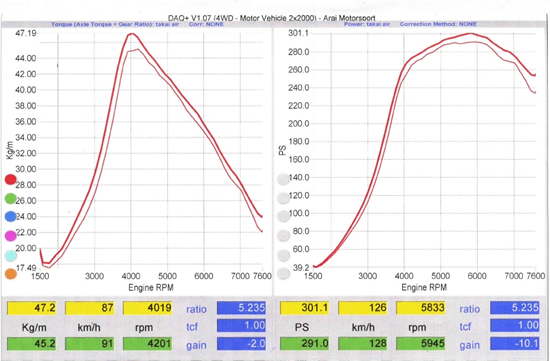
Task: Click the 'Torque (Axle Torque ÷ Gear Ratio): takai air' header
Action: [x=115, y=24]
